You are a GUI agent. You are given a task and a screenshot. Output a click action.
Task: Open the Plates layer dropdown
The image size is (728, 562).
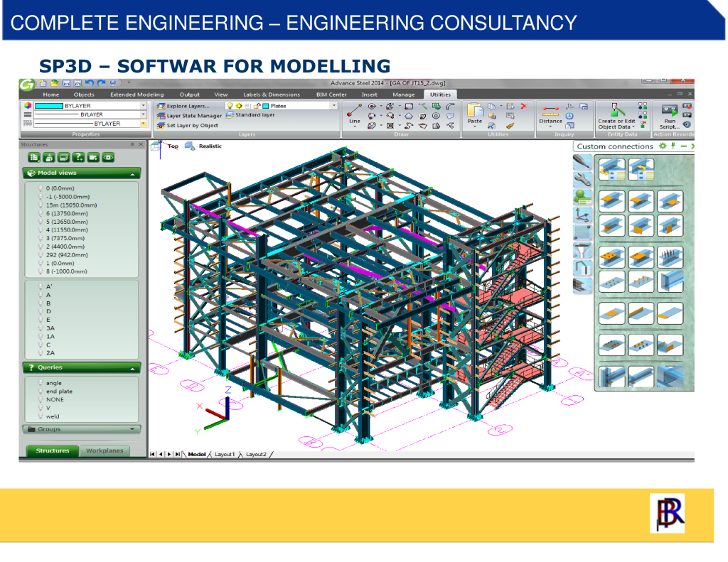click(x=334, y=106)
